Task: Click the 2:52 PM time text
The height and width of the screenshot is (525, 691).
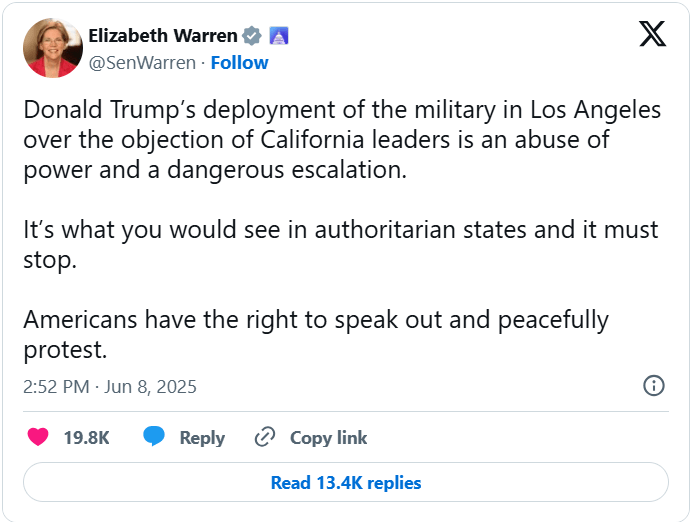Action: click(x=55, y=386)
